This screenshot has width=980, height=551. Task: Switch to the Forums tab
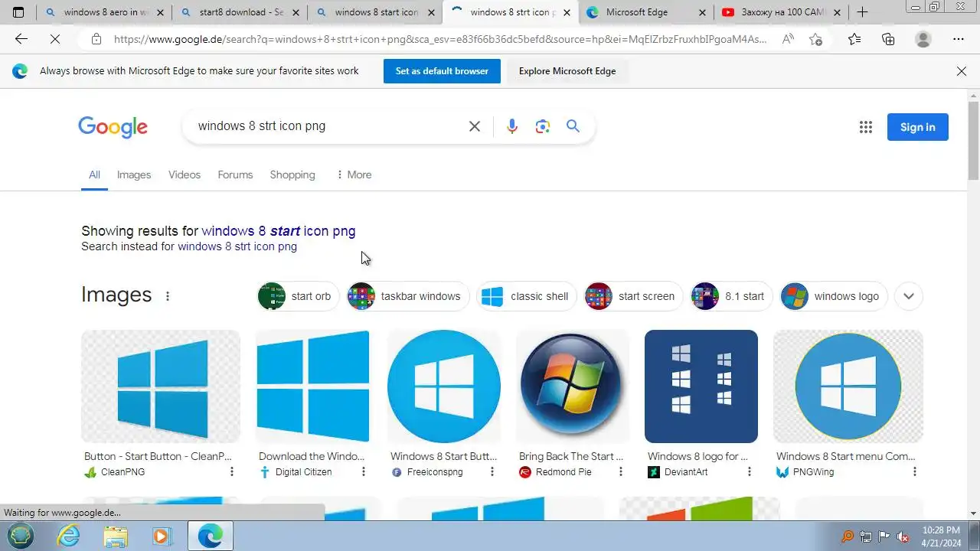pyautogui.click(x=235, y=174)
